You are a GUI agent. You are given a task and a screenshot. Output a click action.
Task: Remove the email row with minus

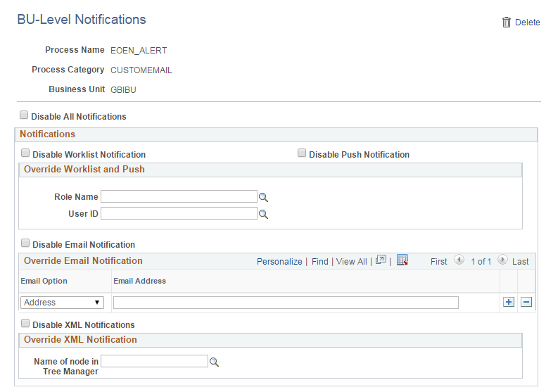click(x=526, y=302)
